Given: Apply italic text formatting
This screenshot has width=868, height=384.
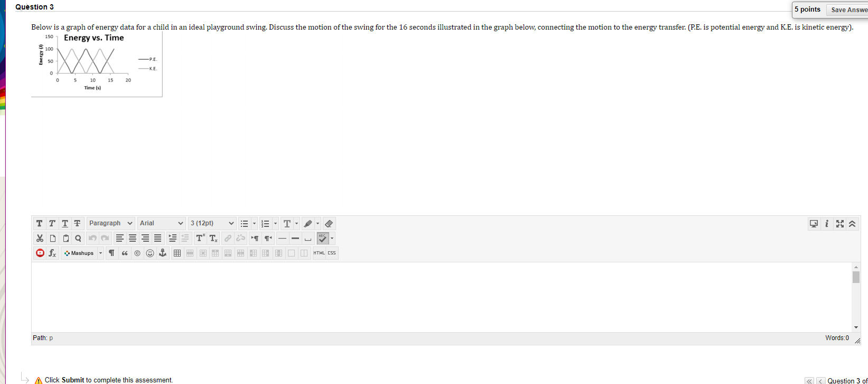Looking at the screenshot, I should (x=52, y=224).
